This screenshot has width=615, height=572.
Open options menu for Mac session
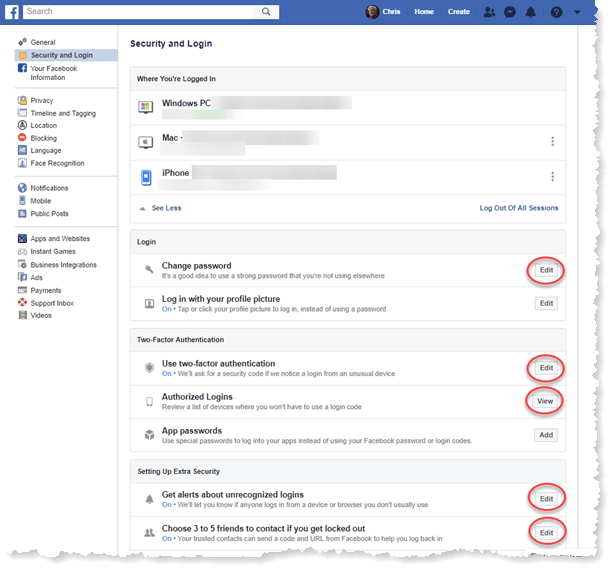coord(552,141)
